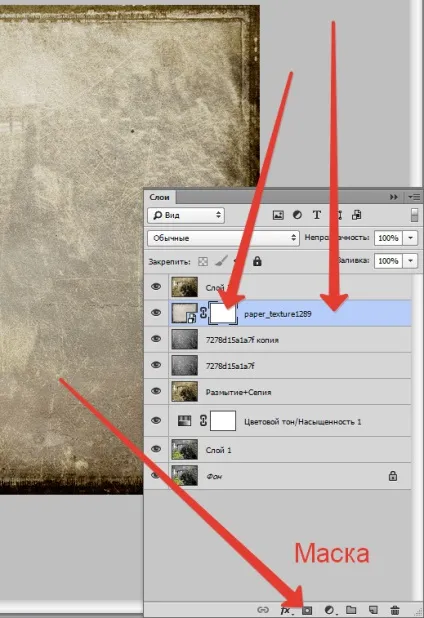424x618 pixels.
Task: Select layer named Размытие+Сепия
Action: coord(238,392)
